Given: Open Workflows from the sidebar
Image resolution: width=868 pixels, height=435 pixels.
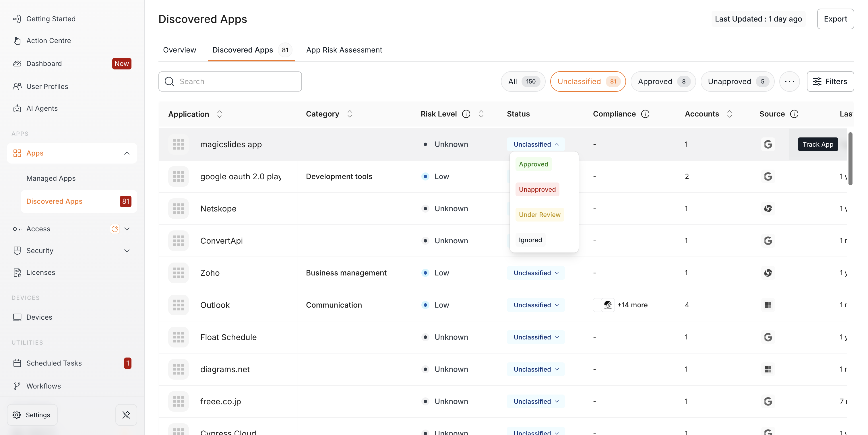Looking at the screenshot, I should pos(37,386).
